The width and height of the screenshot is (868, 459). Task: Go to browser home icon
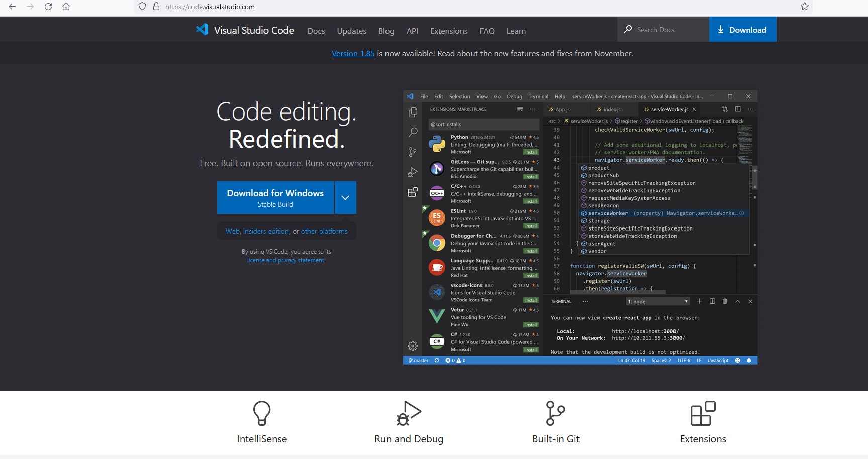coord(66,7)
